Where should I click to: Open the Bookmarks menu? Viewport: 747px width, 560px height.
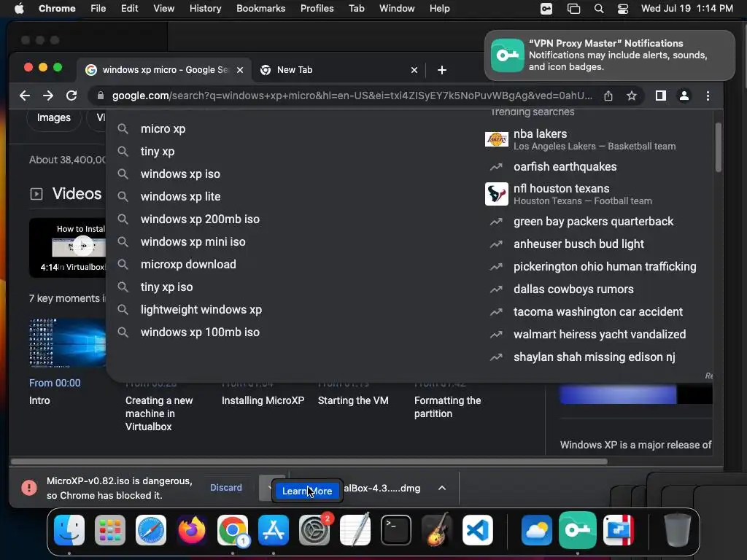260,9
